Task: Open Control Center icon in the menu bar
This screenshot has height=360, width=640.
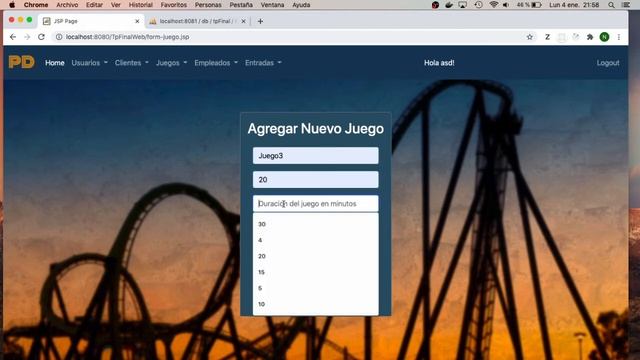Action: point(626,5)
